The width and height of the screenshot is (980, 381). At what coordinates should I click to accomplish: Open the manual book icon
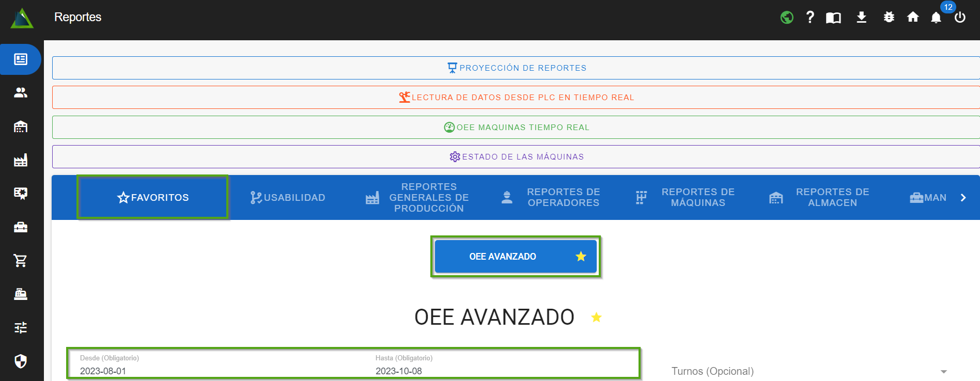pos(833,18)
